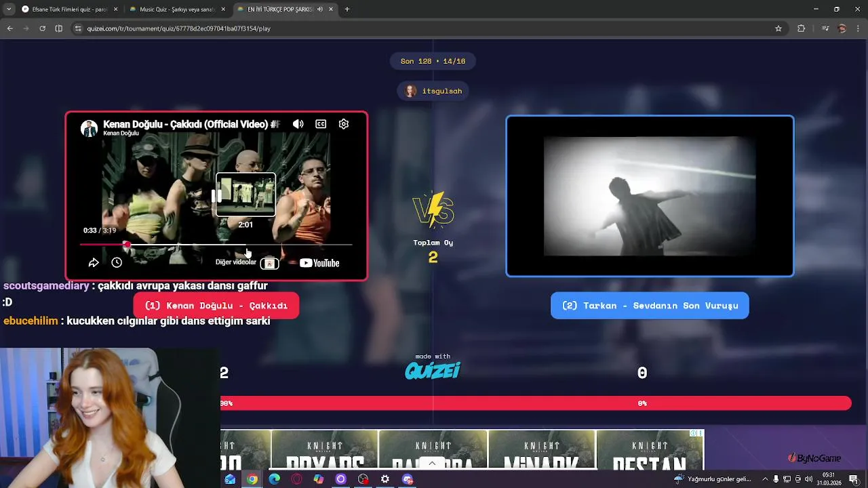
Task: Open the weather widget Yağmurlu günler
Action: (712, 479)
